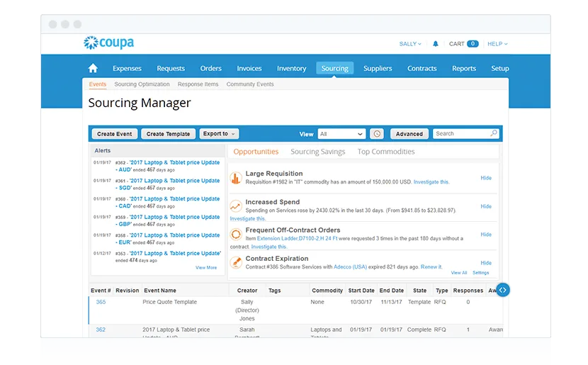Expand the Export to dropdown
The height and width of the screenshot is (365, 588).
(219, 133)
